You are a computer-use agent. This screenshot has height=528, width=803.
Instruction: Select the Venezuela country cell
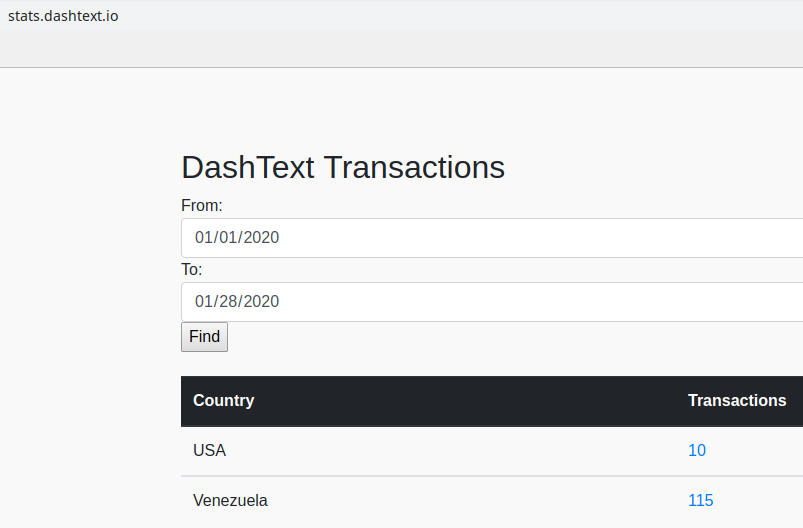tap(230, 500)
